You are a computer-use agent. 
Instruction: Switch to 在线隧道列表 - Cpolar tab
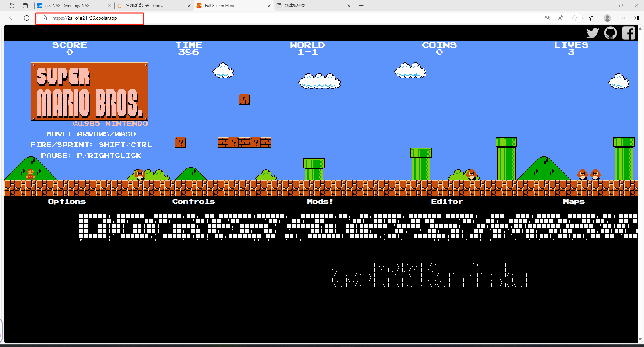pos(154,6)
